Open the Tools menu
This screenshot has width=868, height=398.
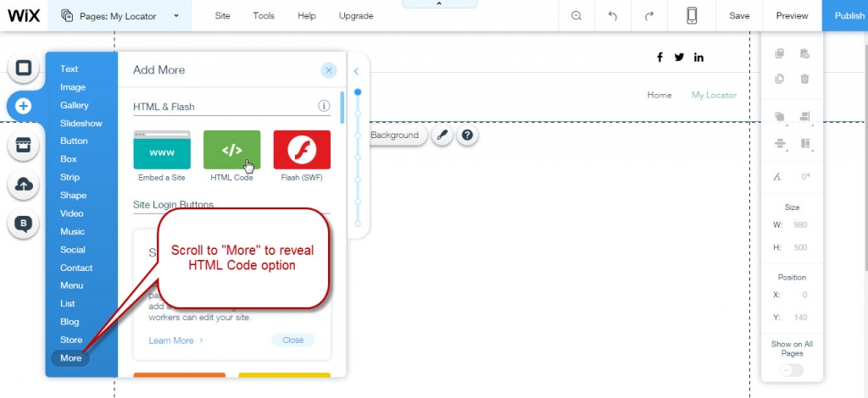tap(263, 15)
